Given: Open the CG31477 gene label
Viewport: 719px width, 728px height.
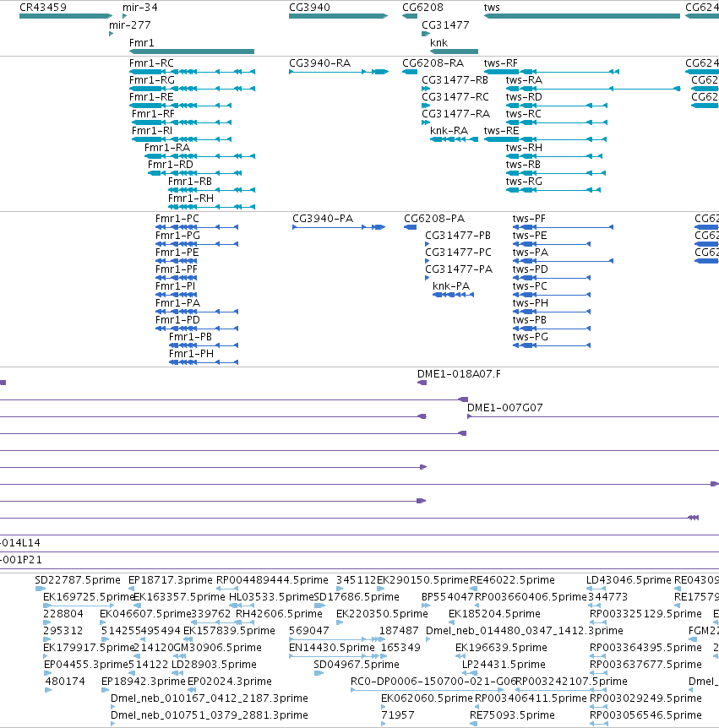Looking at the screenshot, I should 445,25.
